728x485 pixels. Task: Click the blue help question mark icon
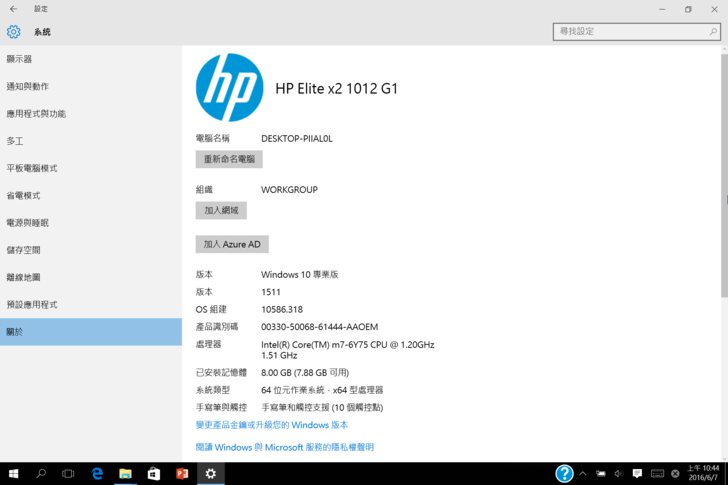[564, 473]
